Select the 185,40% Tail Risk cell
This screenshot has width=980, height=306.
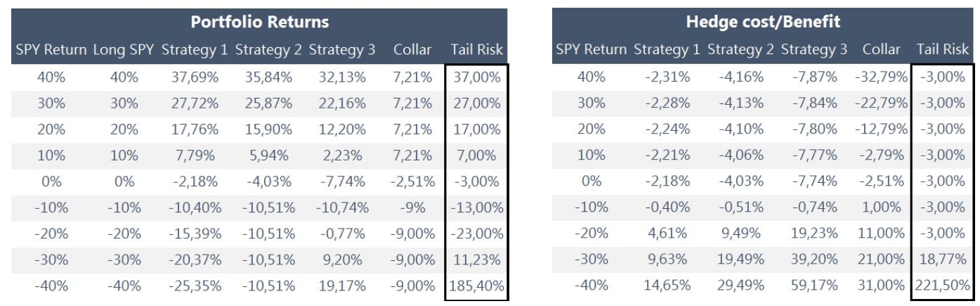point(476,286)
